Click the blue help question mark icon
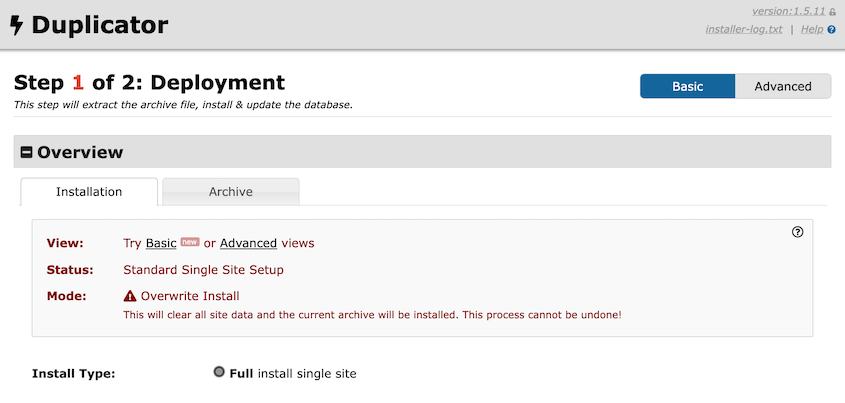The height and width of the screenshot is (403, 845). (832, 30)
